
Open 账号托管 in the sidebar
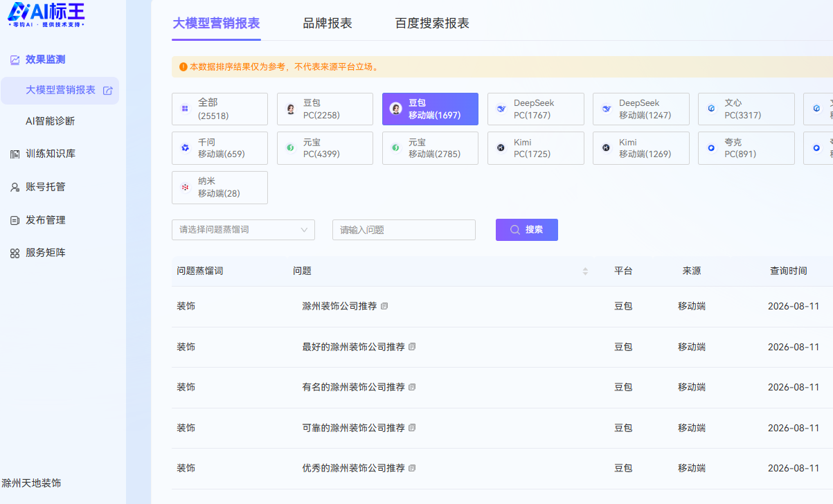(x=46, y=187)
